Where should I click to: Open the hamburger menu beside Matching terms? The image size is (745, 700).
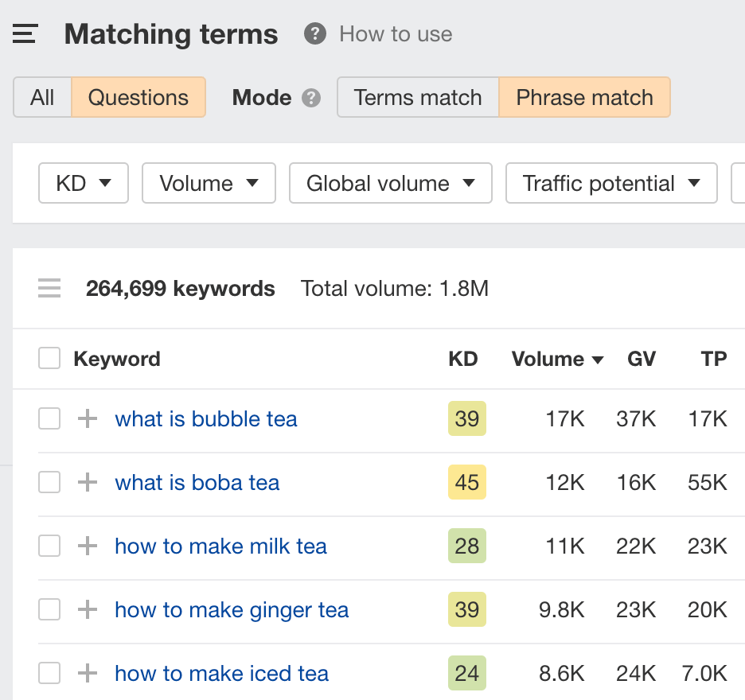point(25,34)
